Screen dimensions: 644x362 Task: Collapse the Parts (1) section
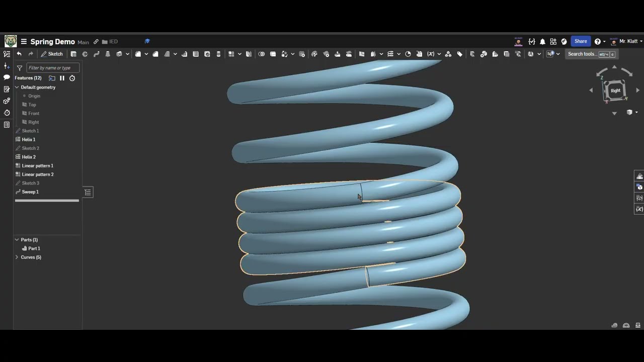pos(17,240)
